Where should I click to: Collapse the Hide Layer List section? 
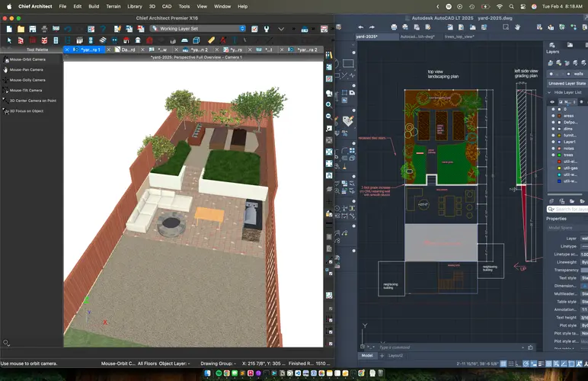pos(548,92)
